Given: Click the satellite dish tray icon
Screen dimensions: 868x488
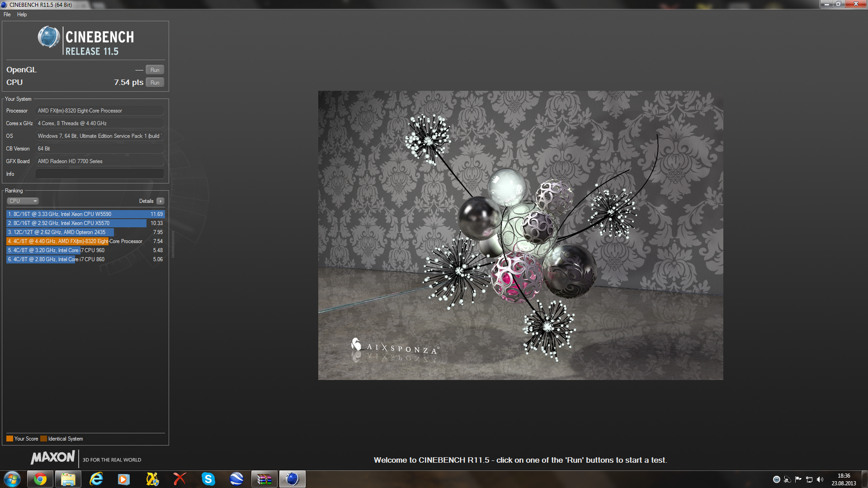Looking at the screenshot, I should coord(788,479).
